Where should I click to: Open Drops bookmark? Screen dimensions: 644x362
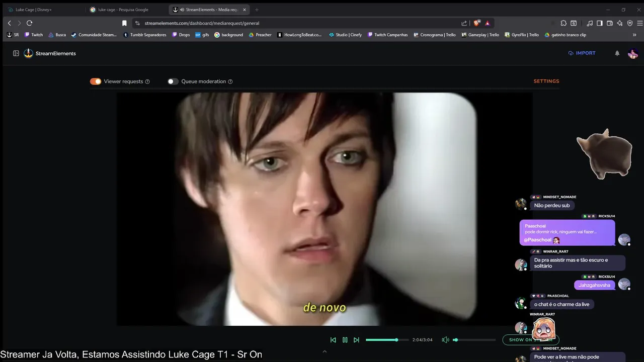pyautogui.click(x=181, y=35)
